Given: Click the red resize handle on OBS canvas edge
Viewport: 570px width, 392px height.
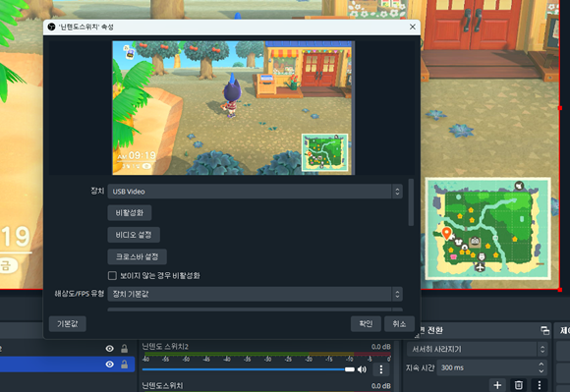Looking at the screenshot, I should (560, 108).
